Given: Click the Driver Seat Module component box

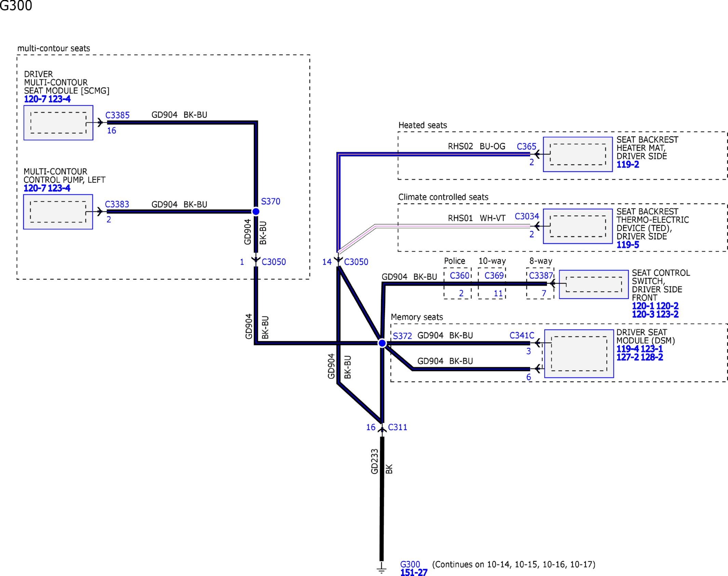Looking at the screenshot, I should (x=579, y=353).
